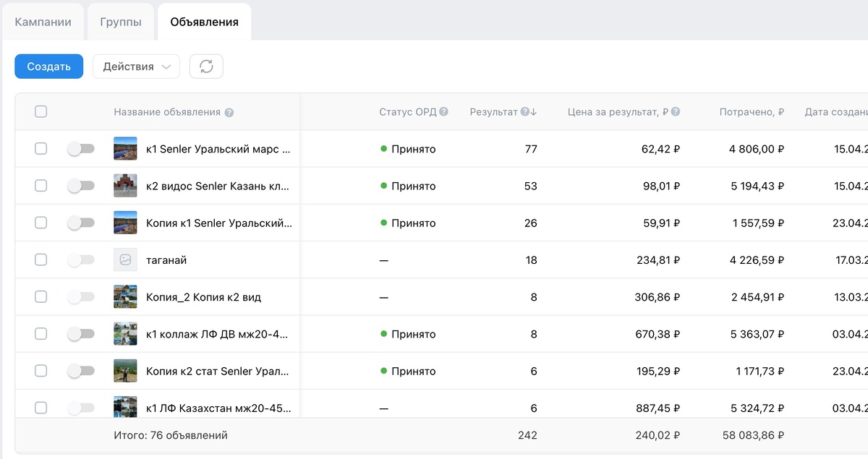This screenshot has height=459, width=868.
Task: Switch on к1 коллаж ЛФ ДВ ad
Action: tap(81, 334)
